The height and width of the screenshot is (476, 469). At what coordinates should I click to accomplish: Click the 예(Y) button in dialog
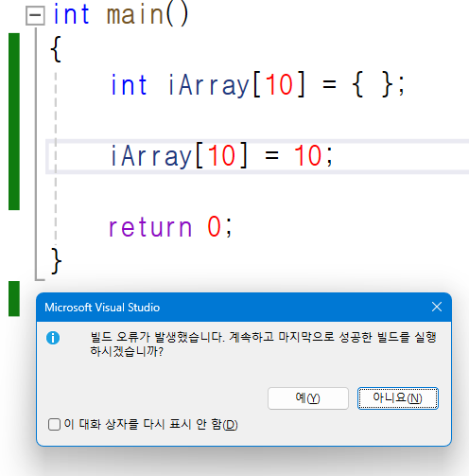pos(308,398)
